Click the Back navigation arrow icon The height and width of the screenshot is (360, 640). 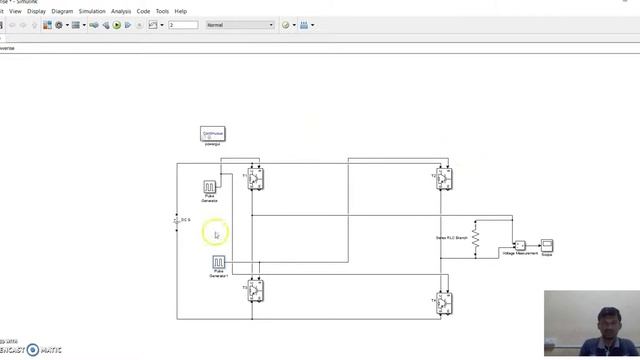point(12,25)
